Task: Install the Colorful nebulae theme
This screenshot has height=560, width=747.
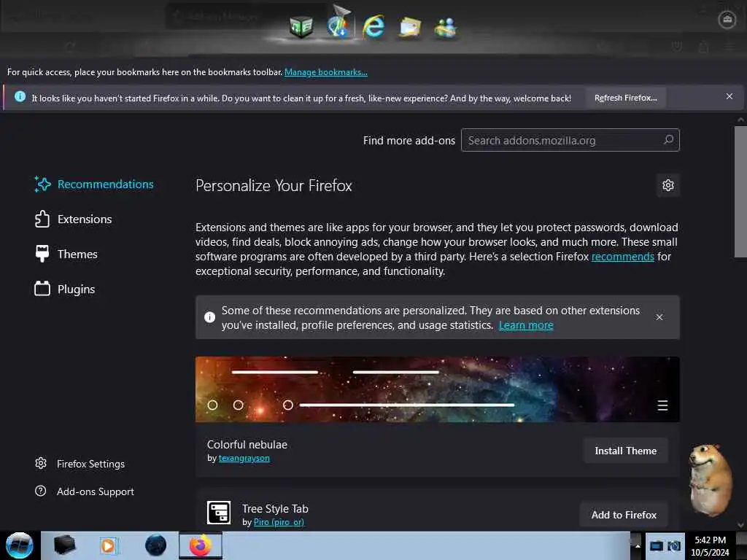Action: tap(625, 451)
